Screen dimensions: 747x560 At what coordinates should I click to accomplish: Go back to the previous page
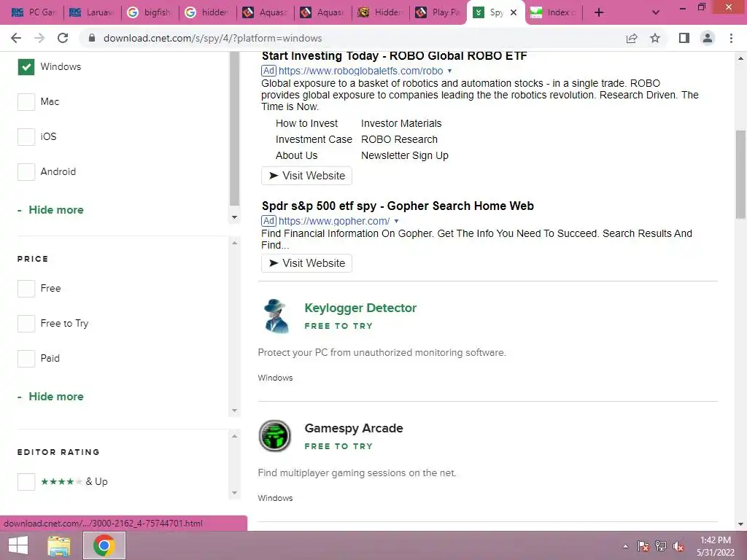click(16, 38)
